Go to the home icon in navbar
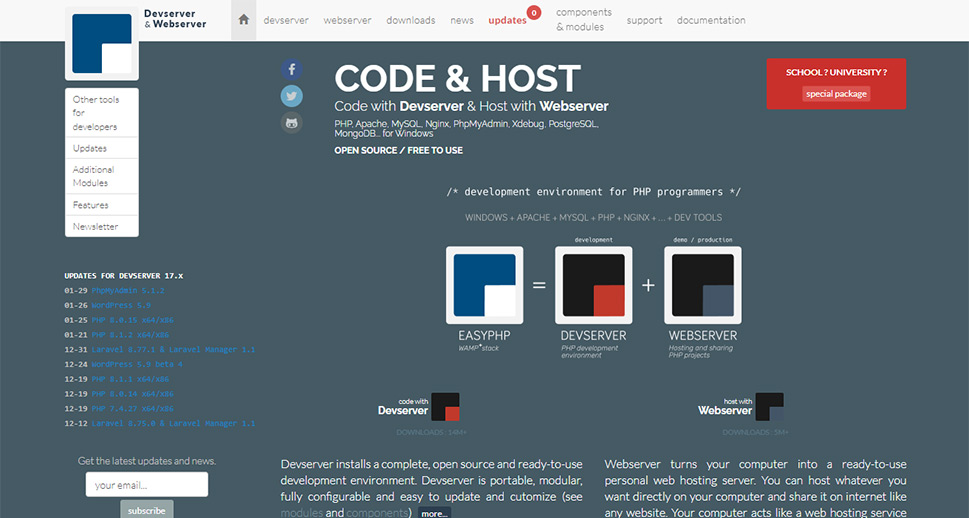Viewport: 969px width, 518px height. click(243, 20)
